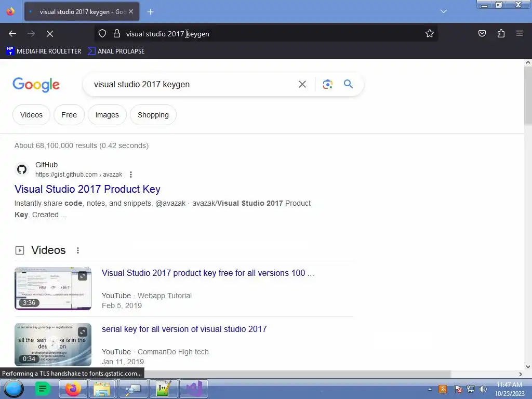Viewport: 532px width, 399px height.
Task: Click the disabled forward navigation arrow
Action: pyautogui.click(x=31, y=34)
